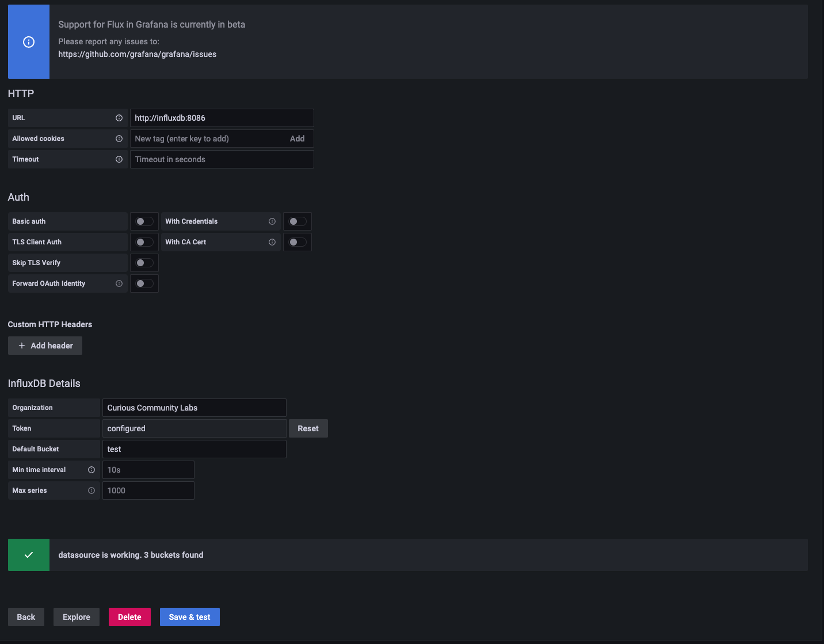Image resolution: width=824 pixels, height=644 pixels.
Task: Click the Allowed cookies info icon
Action: (119, 139)
